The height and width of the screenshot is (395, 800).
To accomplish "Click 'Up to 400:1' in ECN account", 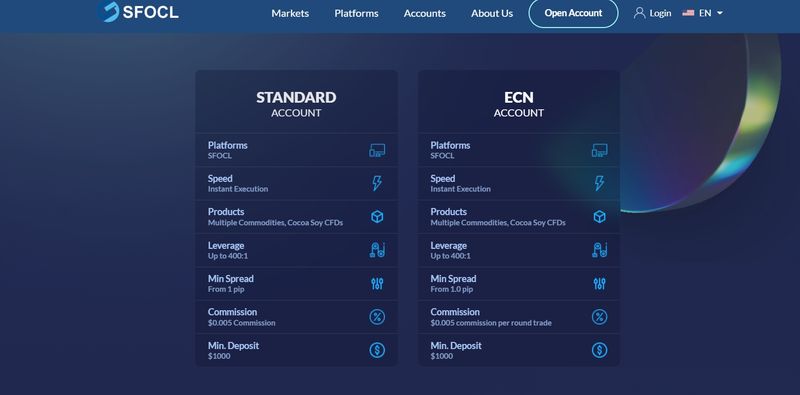I will [x=451, y=256].
